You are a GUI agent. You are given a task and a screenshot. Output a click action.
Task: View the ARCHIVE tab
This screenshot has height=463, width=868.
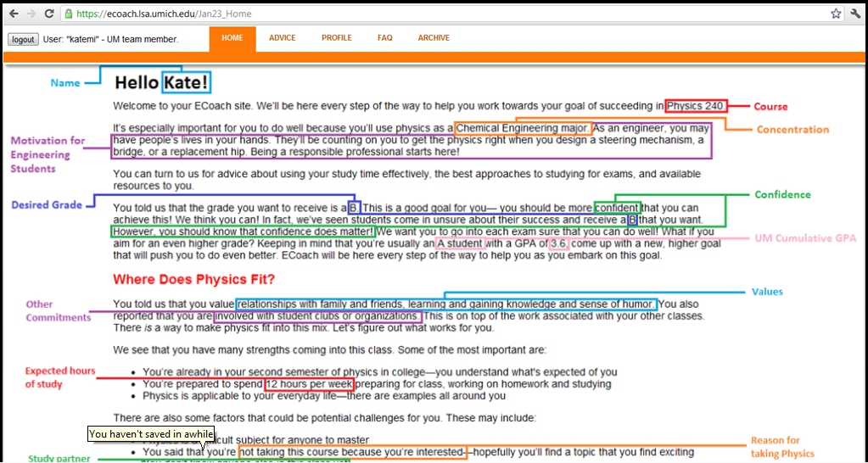434,38
